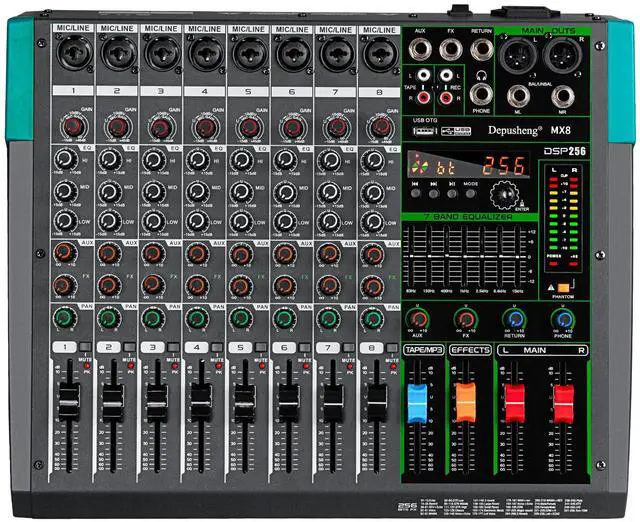Mute channel 6

pos(305,348)
